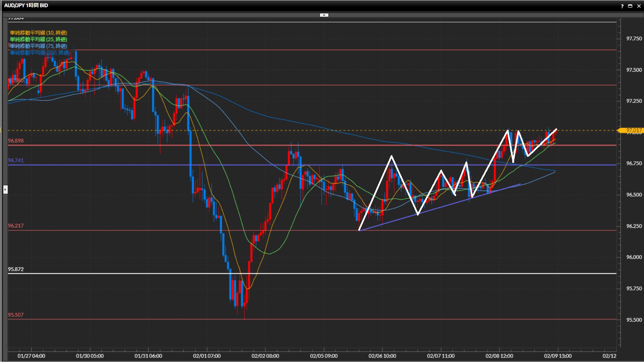Select the SMA (200, 終値) legend label

40,53
